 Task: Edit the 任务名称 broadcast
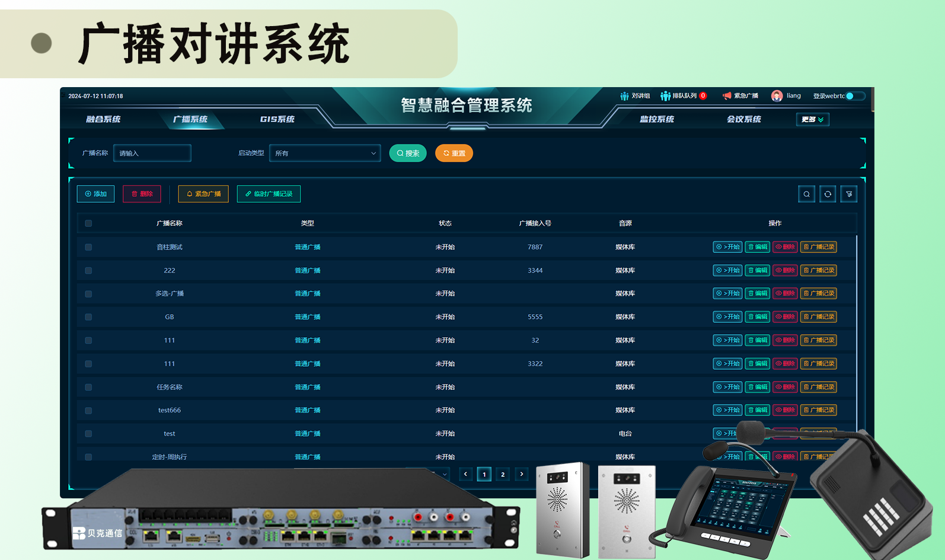click(x=758, y=387)
